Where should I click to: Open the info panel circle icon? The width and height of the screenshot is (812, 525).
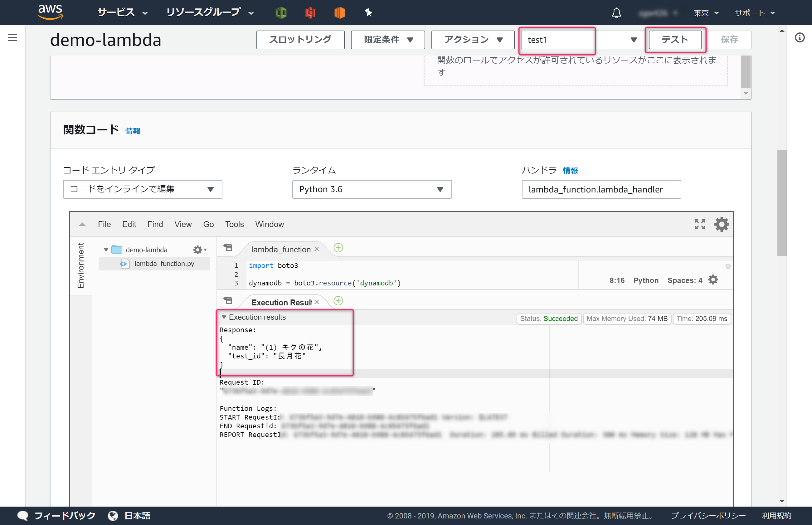tap(800, 37)
